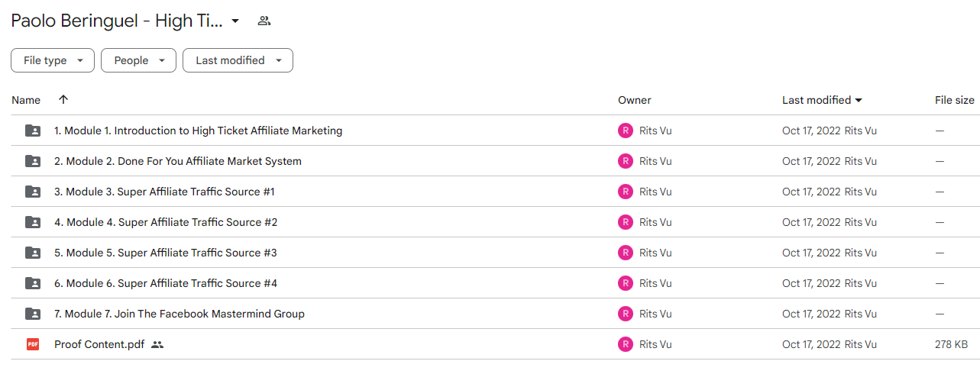980x374 pixels.
Task: Click the owner avatar in Proof Content row
Action: point(626,344)
